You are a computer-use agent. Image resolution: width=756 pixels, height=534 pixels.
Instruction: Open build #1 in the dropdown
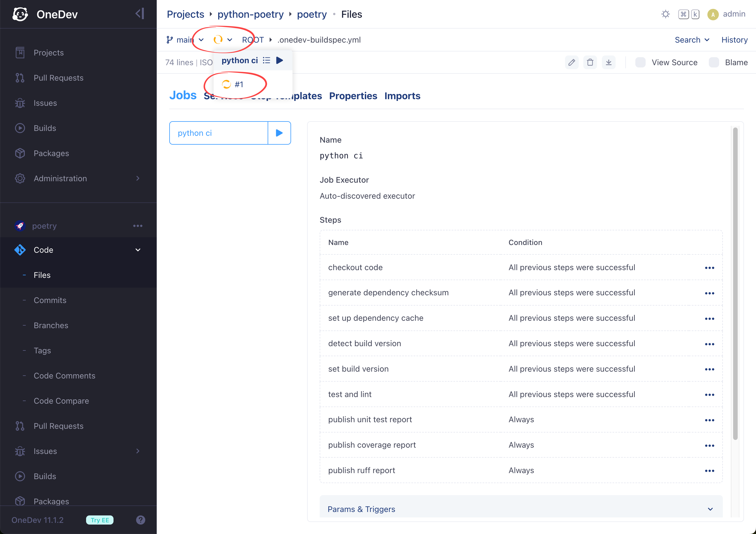pos(238,85)
